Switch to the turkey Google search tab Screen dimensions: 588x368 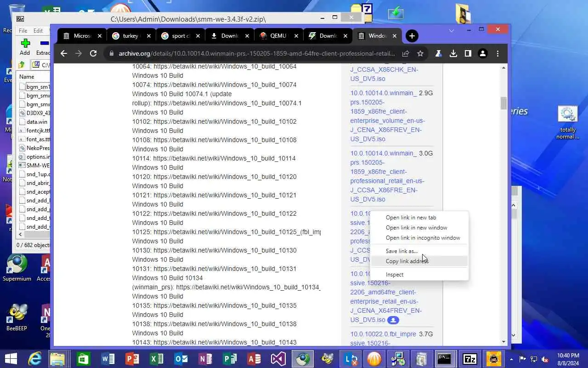pos(132,36)
